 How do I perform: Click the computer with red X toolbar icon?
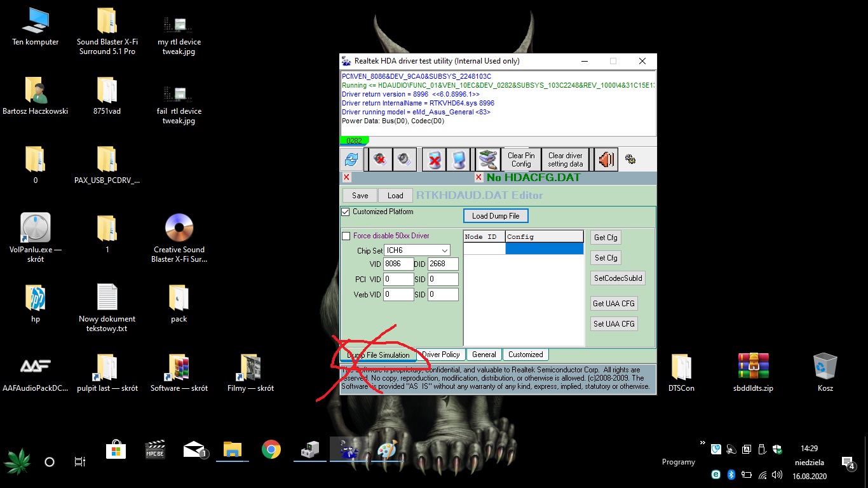tap(434, 159)
